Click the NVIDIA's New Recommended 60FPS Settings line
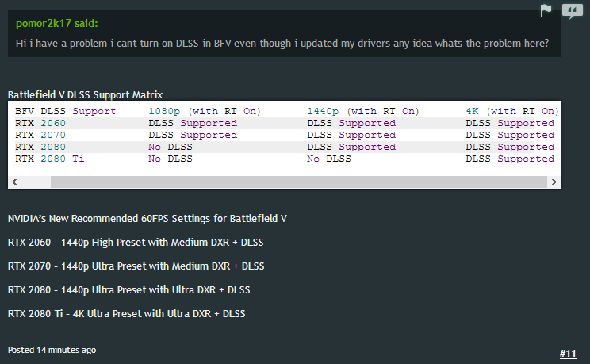The height and width of the screenshot is (364, 590). point(147,219)
